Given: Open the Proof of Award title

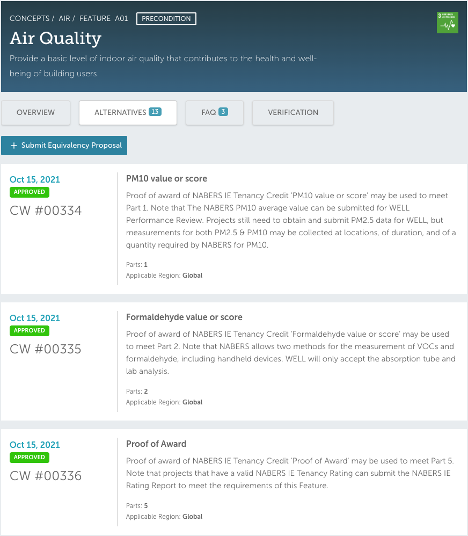Looking at the screenshot, I should [156, 444].
